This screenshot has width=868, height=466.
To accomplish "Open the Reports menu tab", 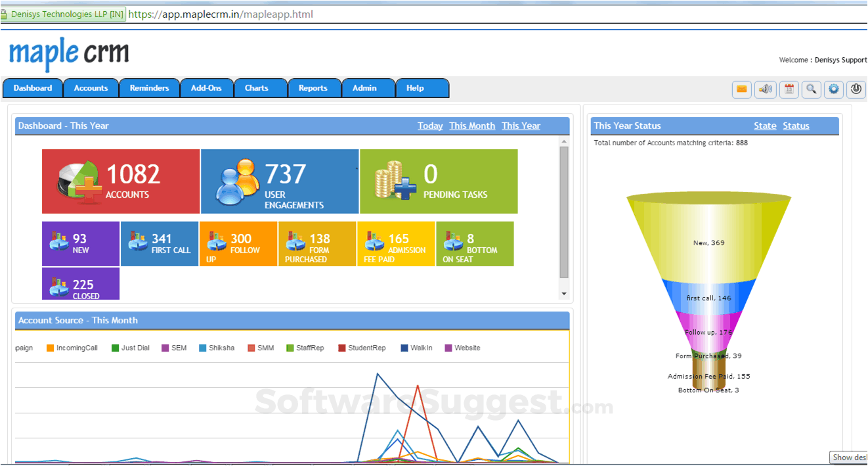I will pyautogui.click(x=313, y=88).
